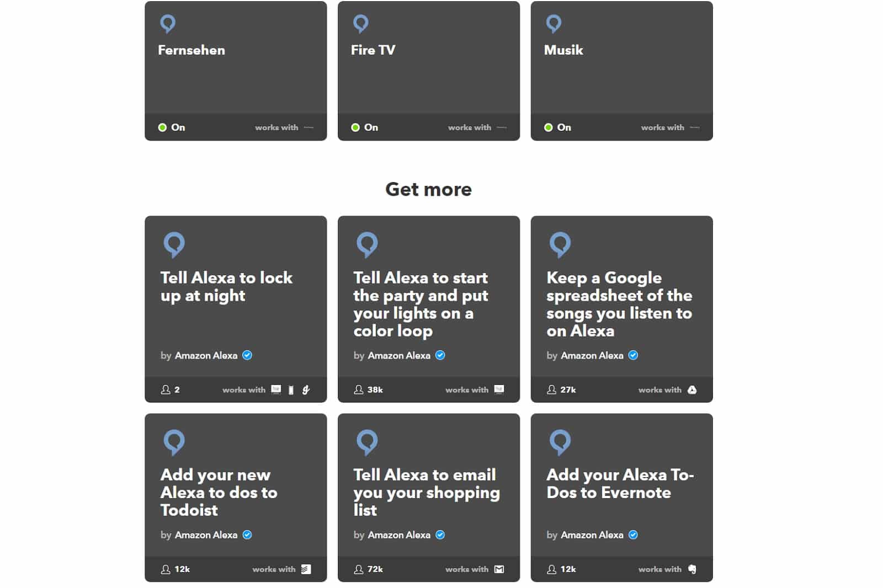Image resolution: width=883 pixels, height=588 pixels.
Task: Open the color loop party applet
Action: pos(421,304)
